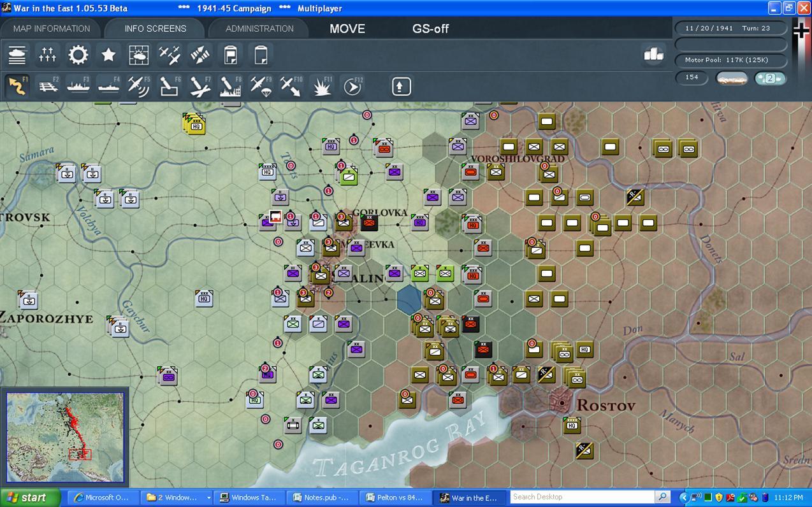The width and height of the screenshot is (812, 507).
Task: Open the reinforcement arrows icon
Action: tap(200, 55)
